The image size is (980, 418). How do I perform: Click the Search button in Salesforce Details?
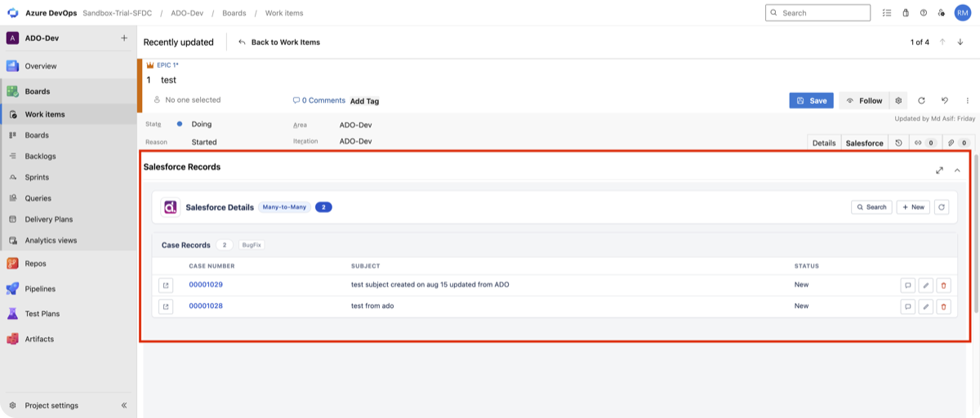click(871, 207)
